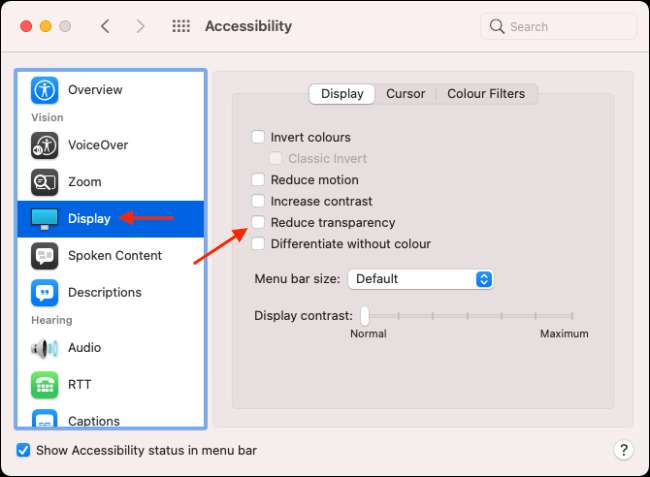Click the show-all grid icon in toolbar
This screenshot has height=477, width=650.
point(181,27)
